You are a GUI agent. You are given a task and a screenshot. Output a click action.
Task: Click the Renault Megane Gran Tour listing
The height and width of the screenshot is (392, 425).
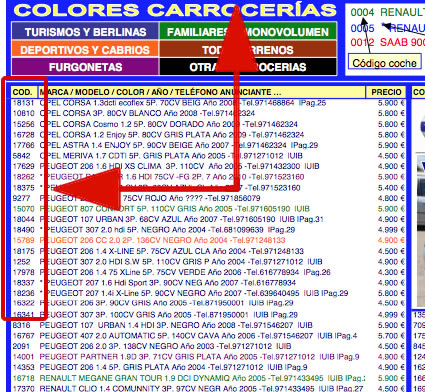(x=208, y=378)
